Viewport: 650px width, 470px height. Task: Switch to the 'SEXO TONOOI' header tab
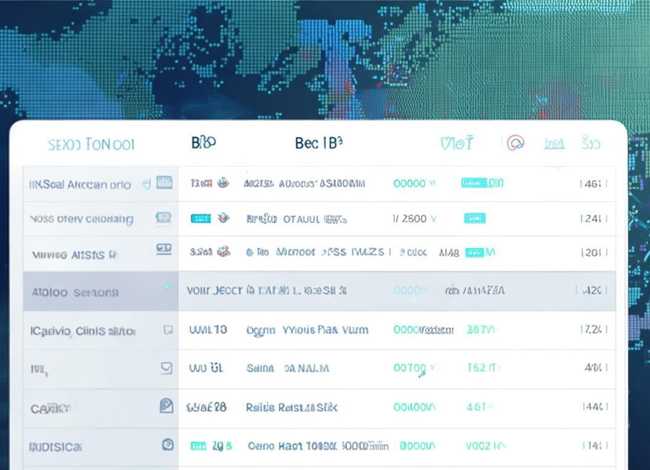(91, 145)
